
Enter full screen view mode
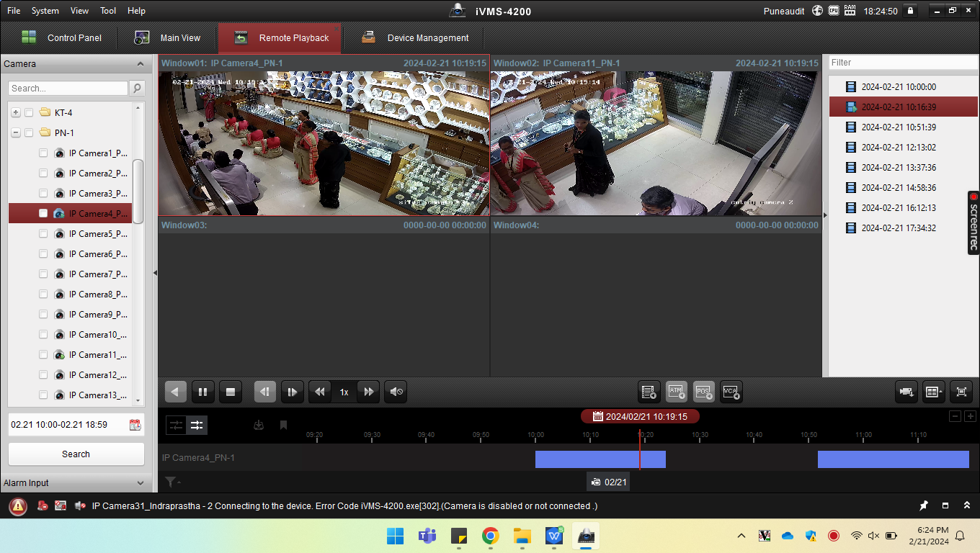click(x=961, y=392)
